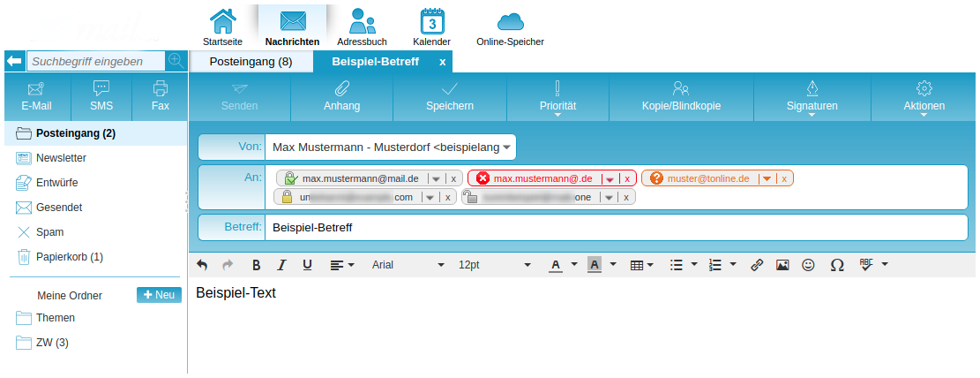
Task: Open the text color dropdown arrow
Action: [x=573, y=265]
